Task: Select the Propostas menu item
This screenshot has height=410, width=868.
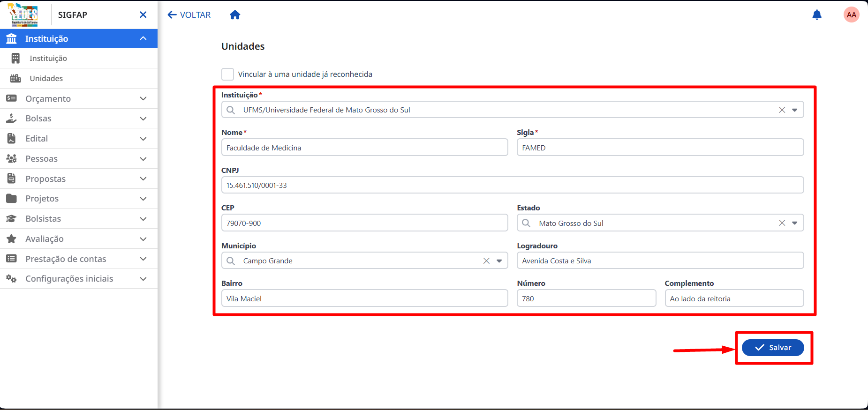Action: point(79,179)
